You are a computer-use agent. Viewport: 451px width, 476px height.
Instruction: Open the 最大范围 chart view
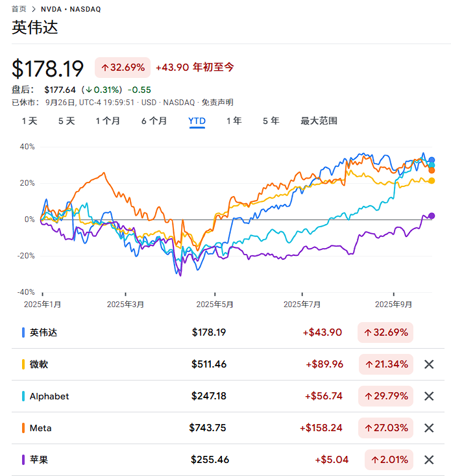coord(319,121)
